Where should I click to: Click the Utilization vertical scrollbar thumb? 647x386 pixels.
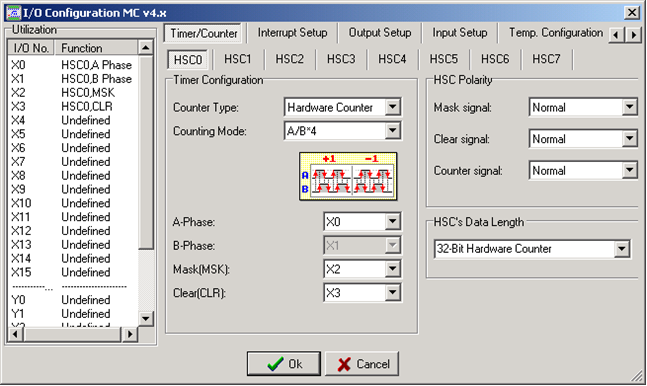tap(145, 152)
